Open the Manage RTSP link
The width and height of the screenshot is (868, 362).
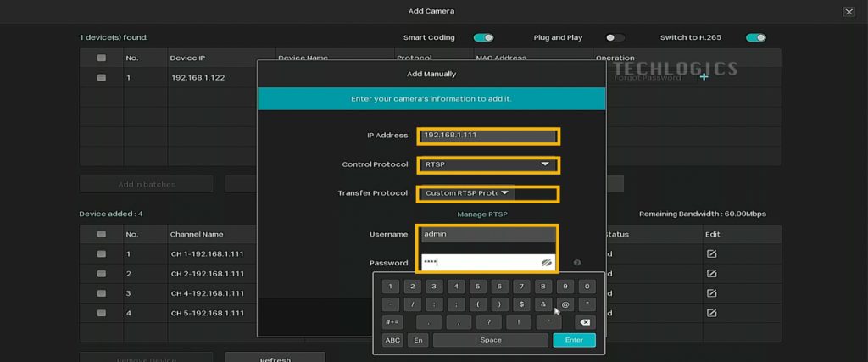point(482,214)
